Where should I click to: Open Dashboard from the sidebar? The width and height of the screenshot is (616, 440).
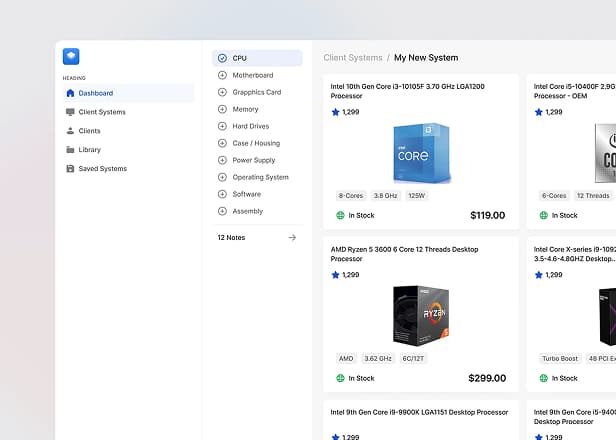pyautogui.click(x=95, y=93)
